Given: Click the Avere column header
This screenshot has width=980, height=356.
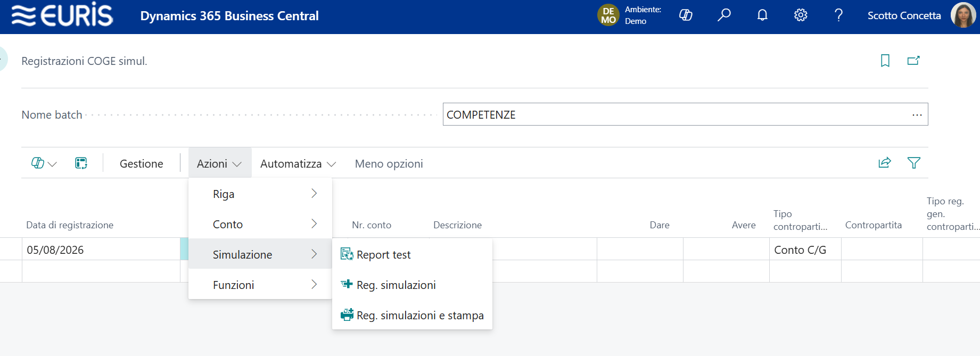Looking at the screenshot, I should point(744,225).
